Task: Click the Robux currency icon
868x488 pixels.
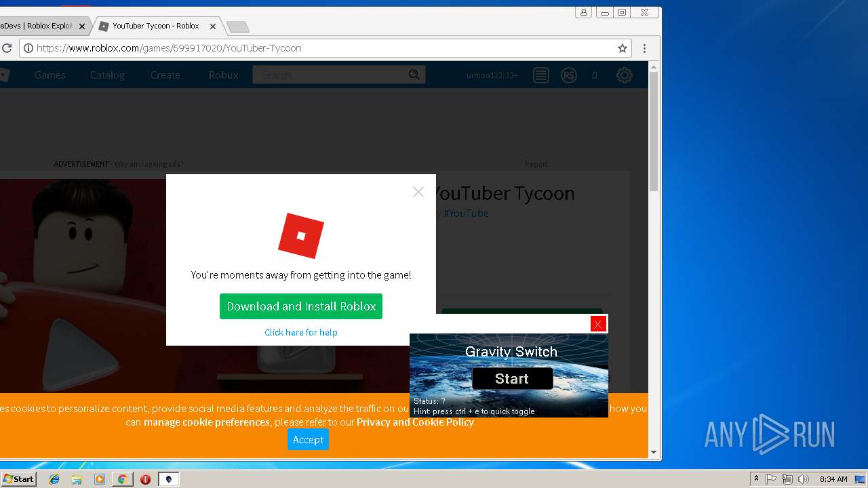Action: 569,75
